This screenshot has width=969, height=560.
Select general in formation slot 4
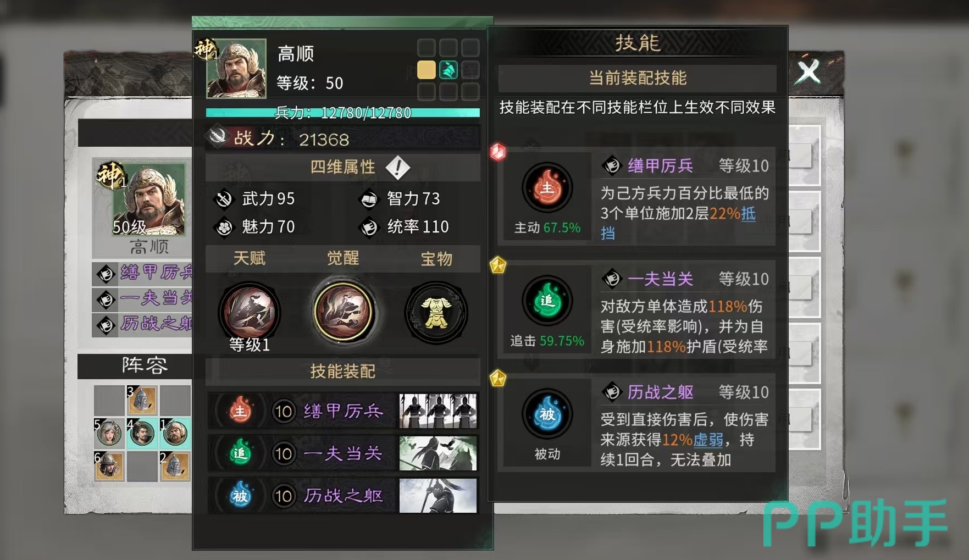[x=142, y=433]
